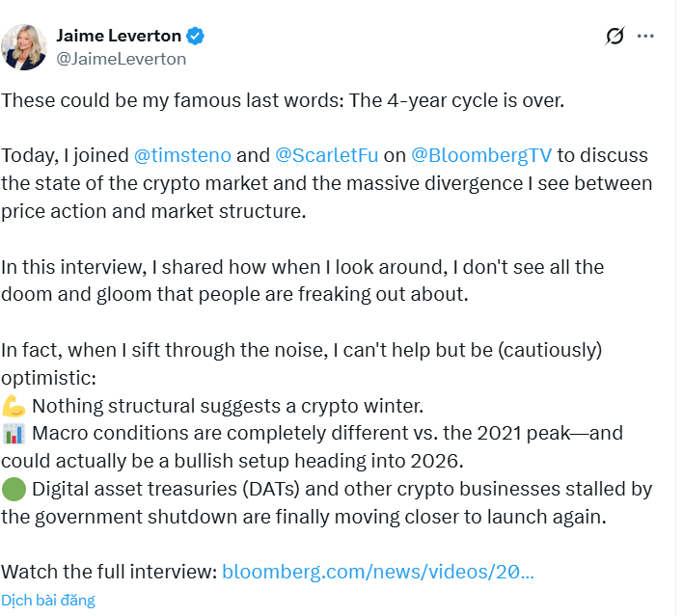Open Jaime Leverton's profile picture
The height and width of the screenshot is (616, 683).
(24, 46)
